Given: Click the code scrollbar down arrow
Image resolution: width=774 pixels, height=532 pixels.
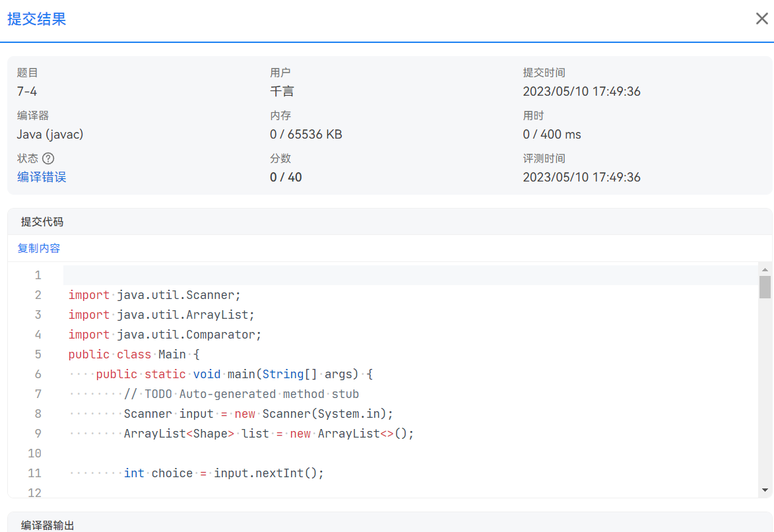Looking at the screenshot, I should [765, 490].
